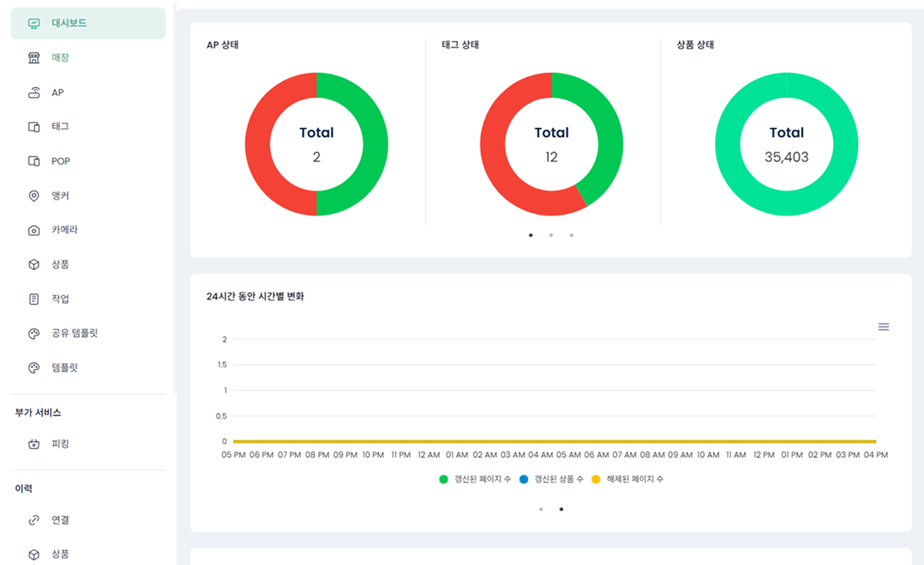
Task: Click the 35,403 total value
Action: click(787, 157)
